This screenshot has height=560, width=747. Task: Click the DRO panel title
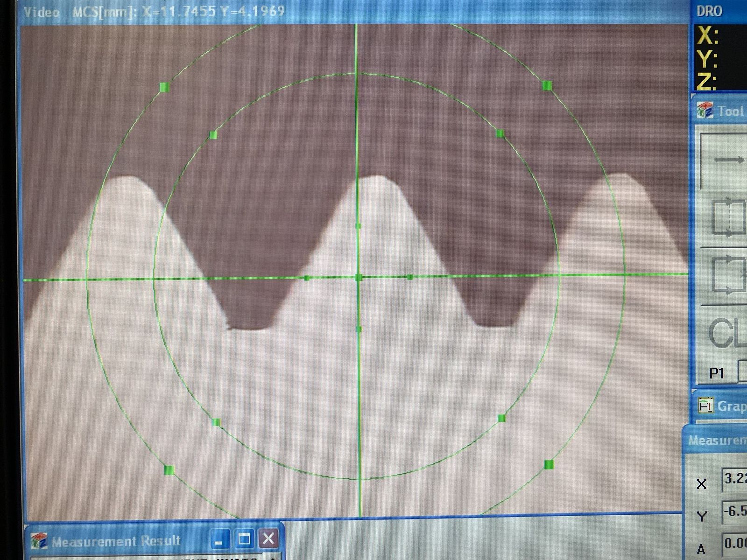click(709, 11)
